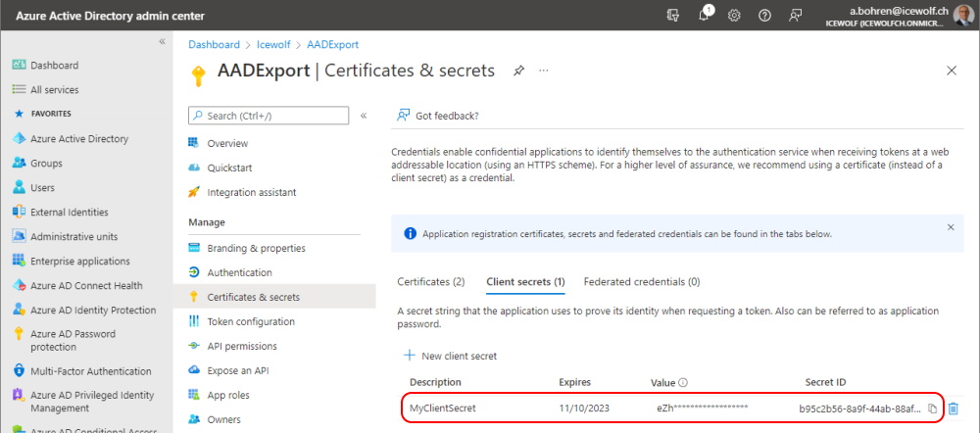Switch to Certificates (2) tab
This screenshot has width=980, height=433.
point(430,281)
